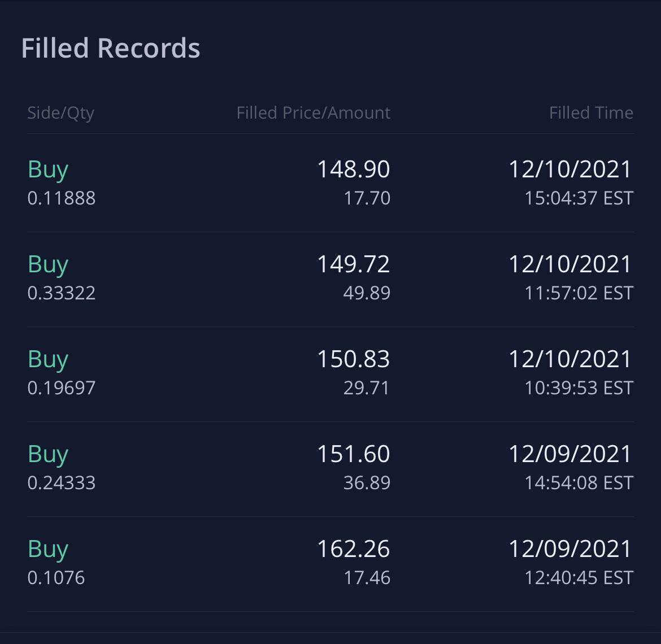Open the Buy record at 148.90
Image resolution: width=661 pixels, height=644 pixels.
click(330, 183)
